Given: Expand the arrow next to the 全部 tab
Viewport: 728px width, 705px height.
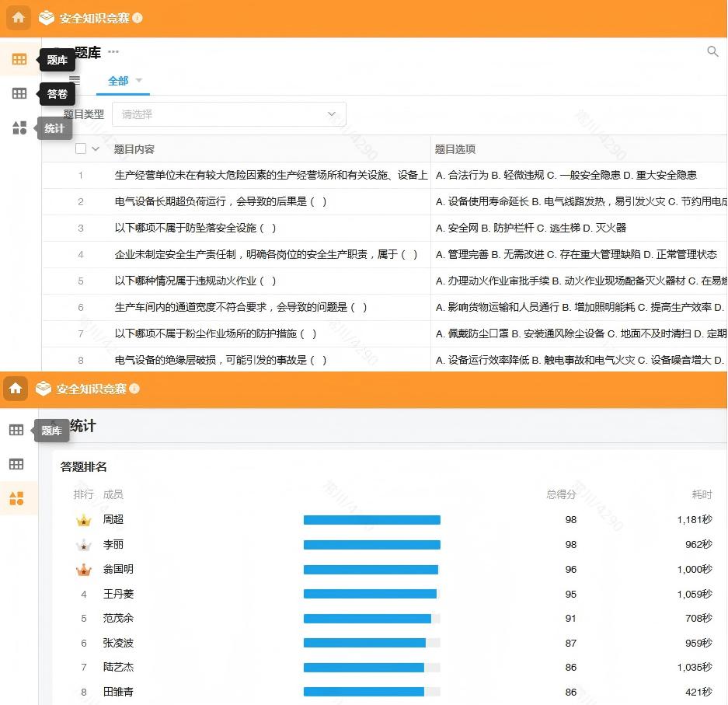Looking at the screenshot, I should (x=139, y=81).
